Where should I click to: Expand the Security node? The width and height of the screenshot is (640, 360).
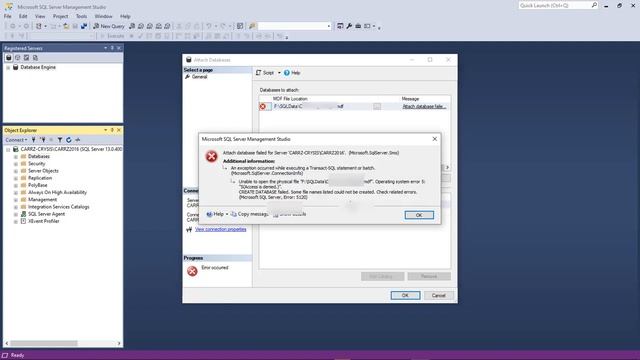[x=16, y=164]
